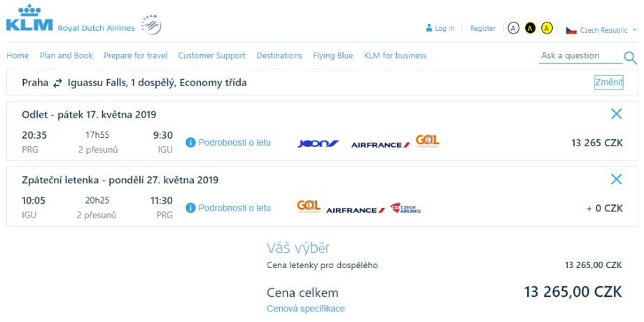Click the Změnit button

[608, 82]
